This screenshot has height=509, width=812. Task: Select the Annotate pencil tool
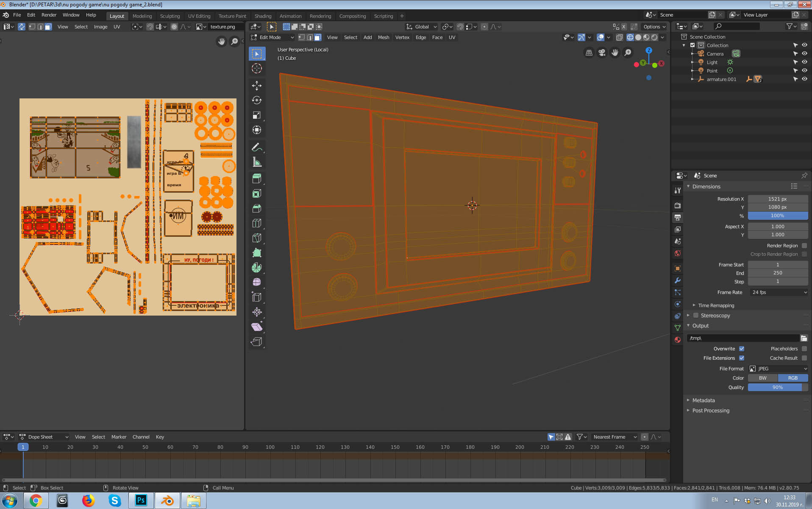[x=257, y=147]
